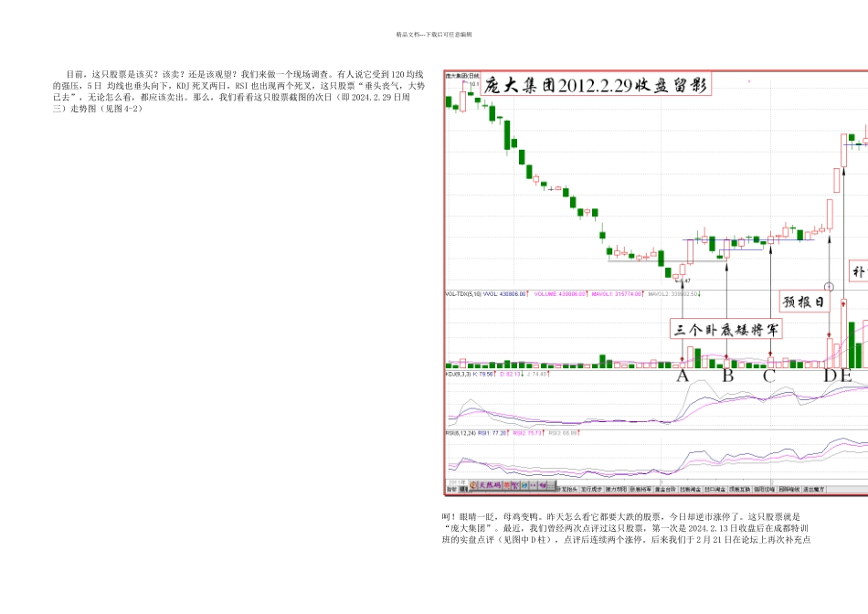
Task: Click the stock name label '庞大集团(日线' in the chart's top-left corner
Action: [x=463, y=75]
